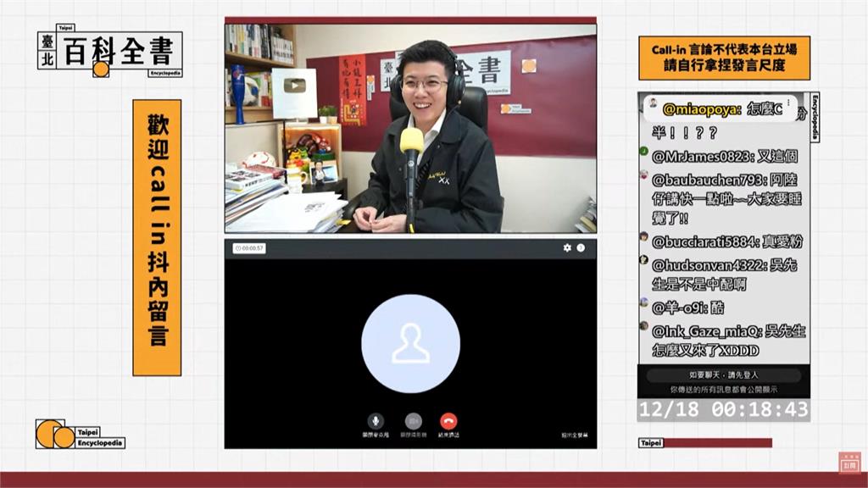Toggle the camera button in the call

[x=413, y=420]
